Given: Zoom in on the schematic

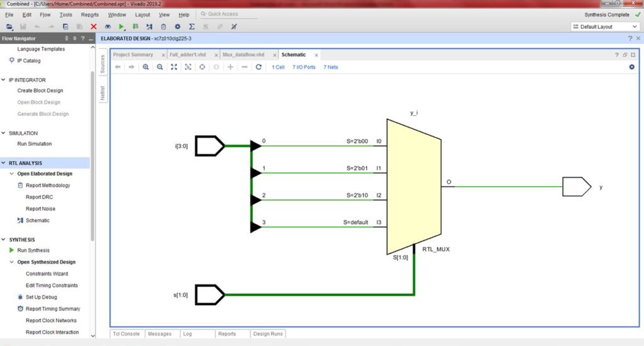Looking at the screenshot, I should pos(146,67).
